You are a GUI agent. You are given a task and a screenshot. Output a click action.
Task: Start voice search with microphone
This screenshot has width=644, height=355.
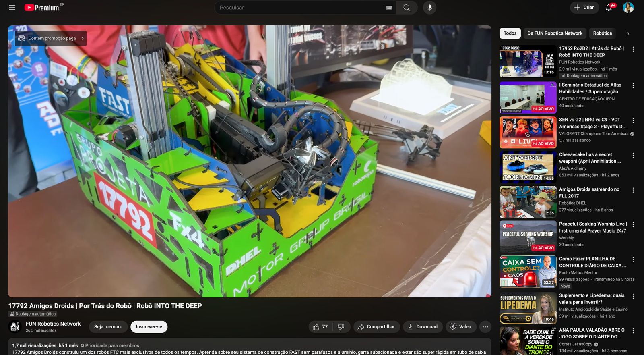[429, 8]
